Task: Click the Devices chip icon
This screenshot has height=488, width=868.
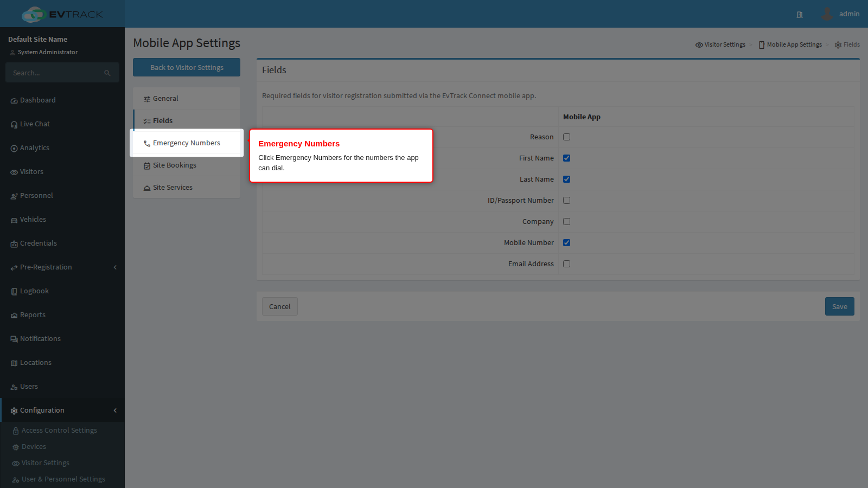Action: pos(16,447)
